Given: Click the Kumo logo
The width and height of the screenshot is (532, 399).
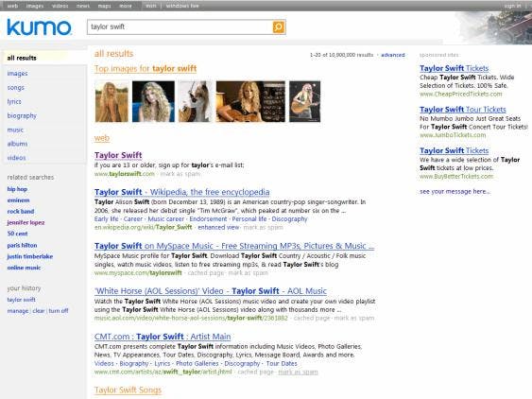Looking at the screenshot, I should click(39, 26).
